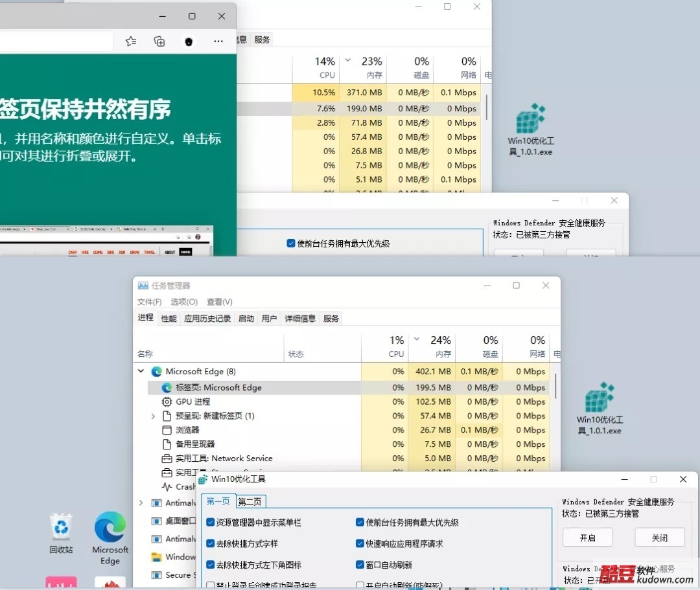Expand the first Antimalware process row
The height and width of the screenshot is (590, 700).
pyautogui.click(x=141, y=503)
